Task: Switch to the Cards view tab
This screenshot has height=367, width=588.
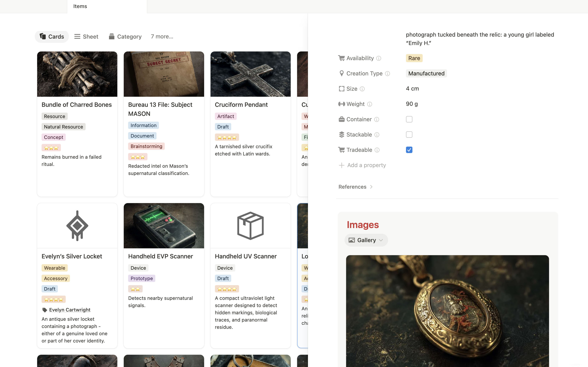Action: [x=52, y=36]
